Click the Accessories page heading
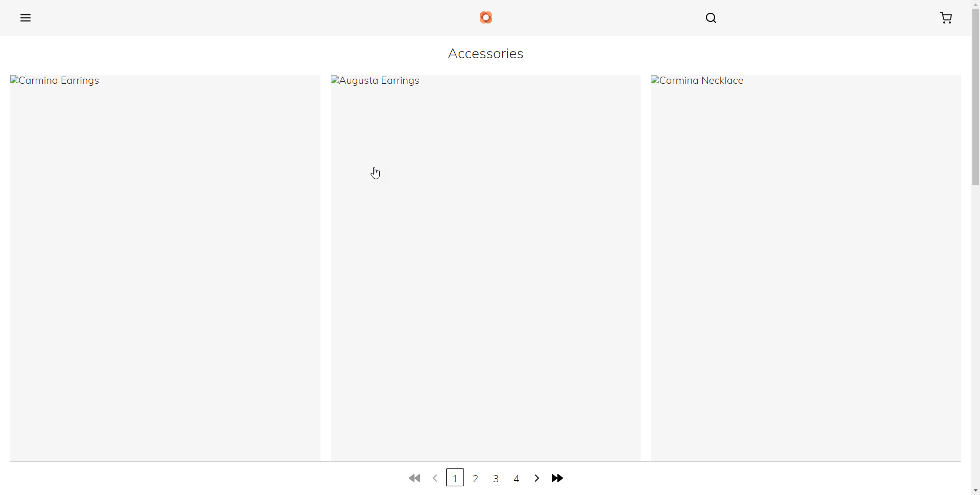Viewport: 980px width, 495px height. (486, 54)
